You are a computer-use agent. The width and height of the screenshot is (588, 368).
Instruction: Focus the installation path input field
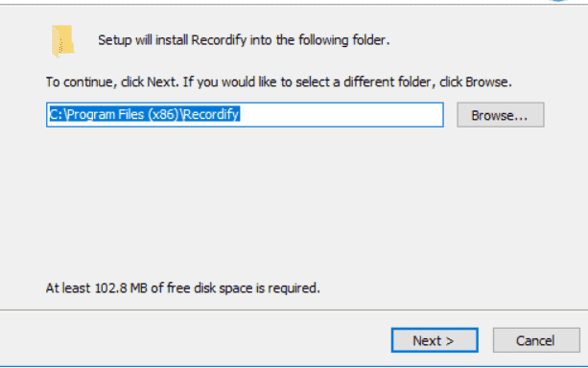[x=245, y=115]
